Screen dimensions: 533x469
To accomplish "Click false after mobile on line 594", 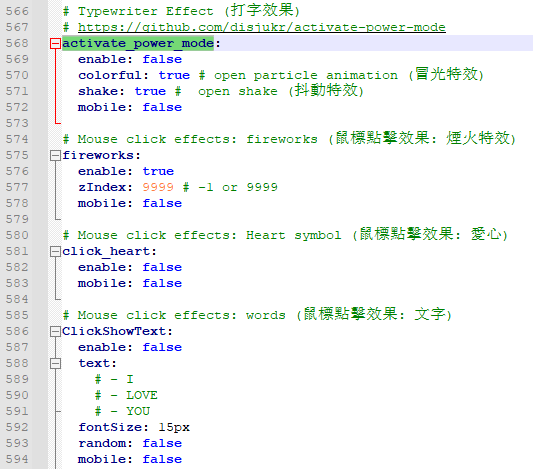I will 162,459.
